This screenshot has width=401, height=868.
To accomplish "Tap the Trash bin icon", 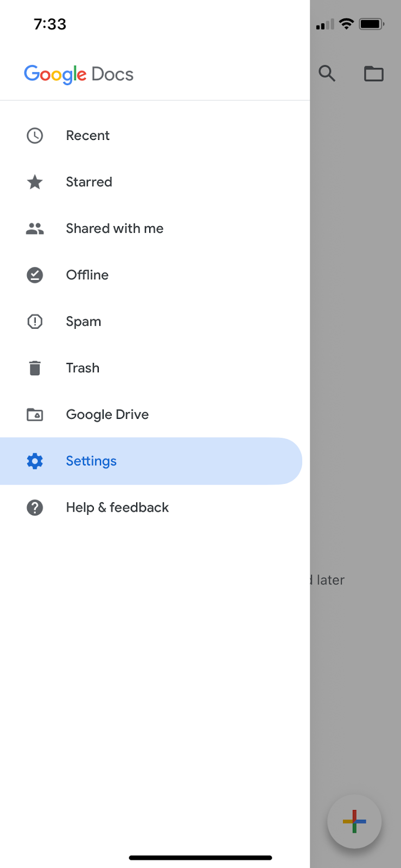I will (x=35, y=368).
